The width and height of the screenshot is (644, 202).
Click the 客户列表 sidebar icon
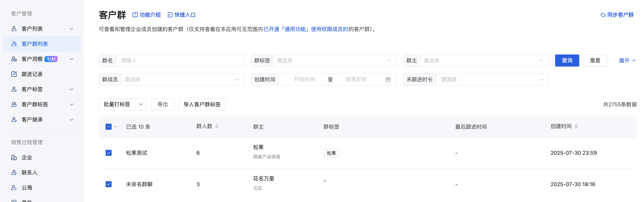coord(14,29)
